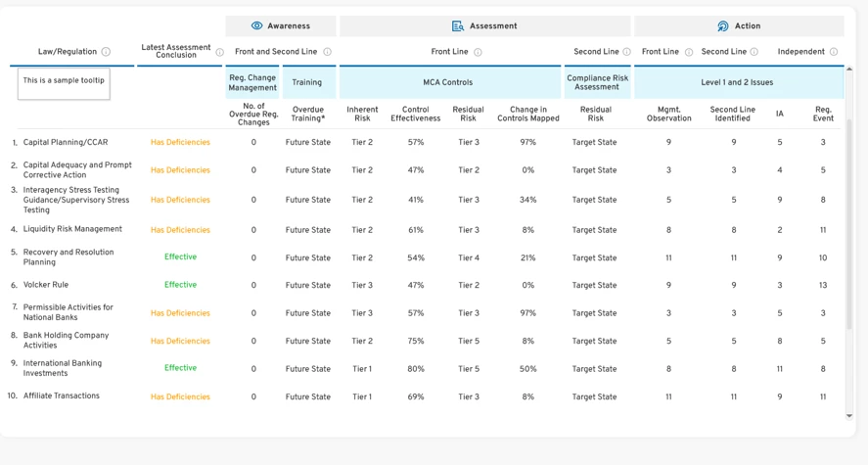Open the Volcker Rule regulation entry
The width and height of the screenshot is (868, 465).
(x=46, y=285)
